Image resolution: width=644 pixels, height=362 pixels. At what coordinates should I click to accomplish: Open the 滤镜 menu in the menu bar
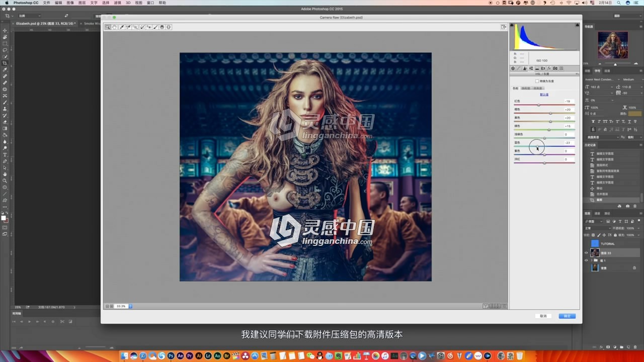coord(117,3)
